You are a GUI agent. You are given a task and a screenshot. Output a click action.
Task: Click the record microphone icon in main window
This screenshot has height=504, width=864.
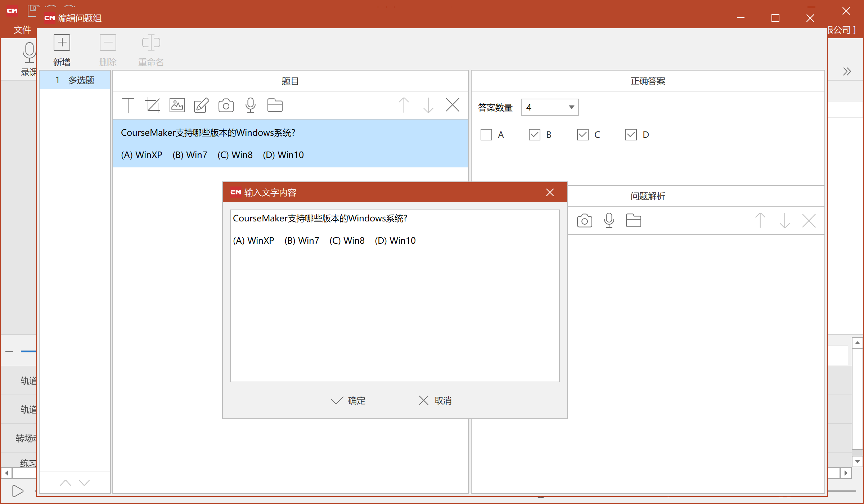(29, 52)
